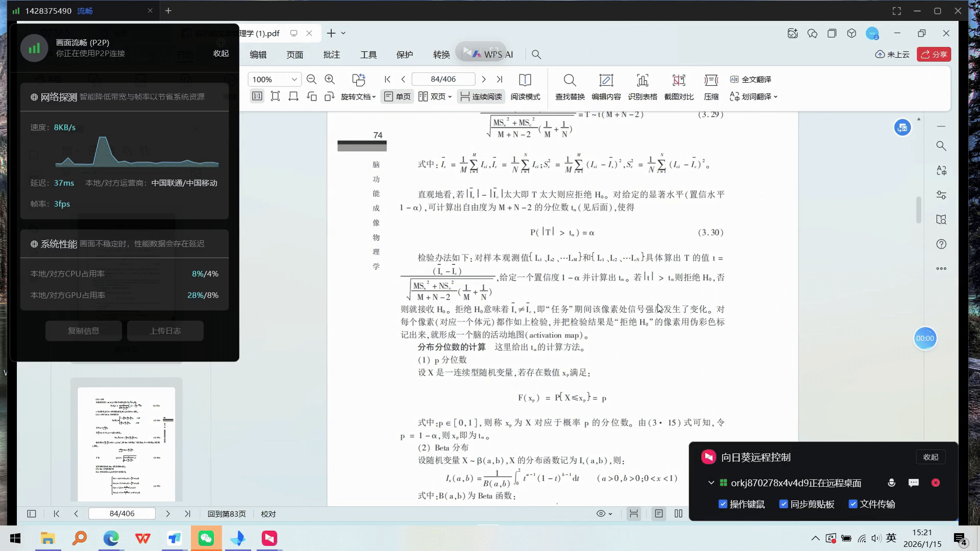Image resolution: width=980 pixels, height=551 pixels.
Task: Open the Screenshot Compare tool
Action: [678, 80]
